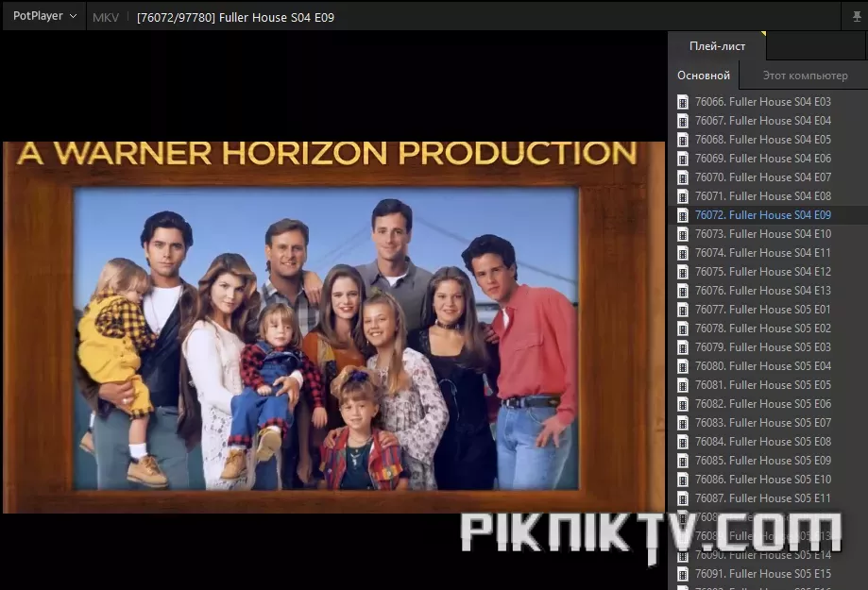
Task: Click file icon of 76086. Fuller House S05 E10
Action: point(683,480)
